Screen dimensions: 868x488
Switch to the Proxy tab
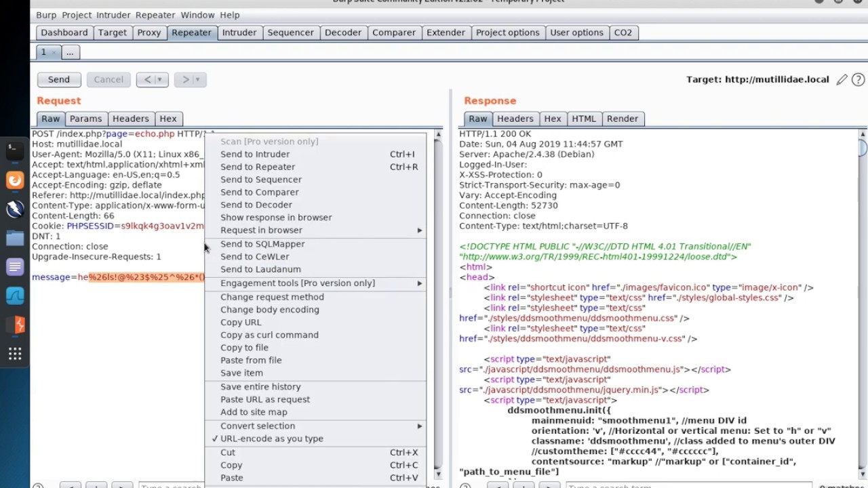(149, 33)
